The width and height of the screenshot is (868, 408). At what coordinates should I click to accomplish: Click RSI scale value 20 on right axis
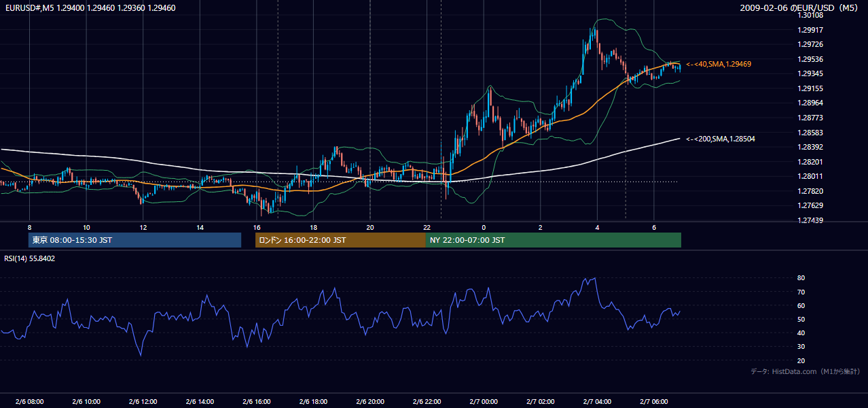pos(801,360)
